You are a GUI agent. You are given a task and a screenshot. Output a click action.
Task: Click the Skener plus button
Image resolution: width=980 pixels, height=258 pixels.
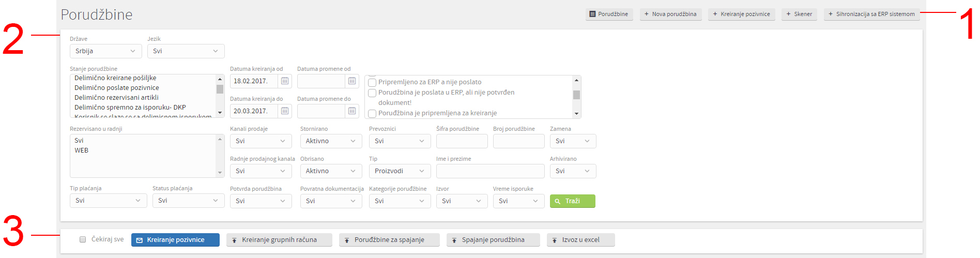point(799,14)
